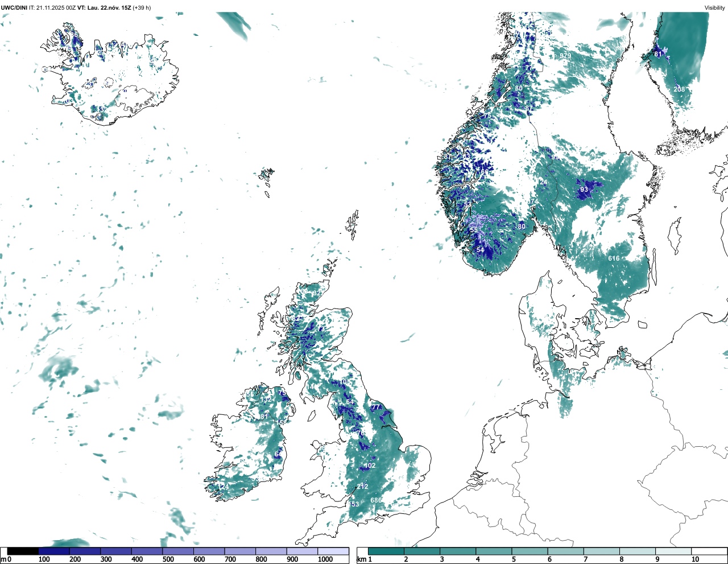This screenshot has width=728, height=564.
Task: Pick the black 0–100 m legend swatch
Action: click(23, 551)
